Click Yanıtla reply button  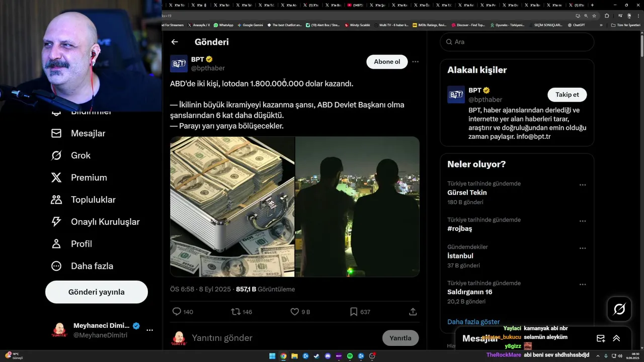pyautogui.click(x=400, y=338)
